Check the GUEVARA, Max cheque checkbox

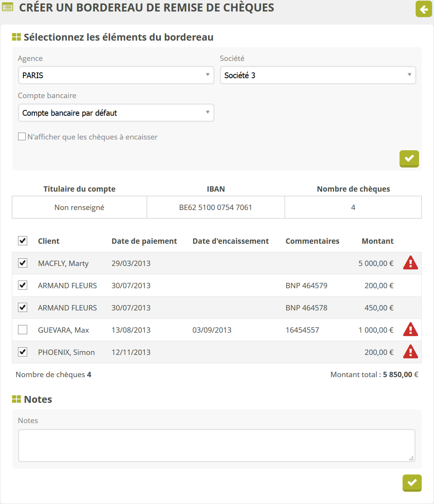(23, 330)
